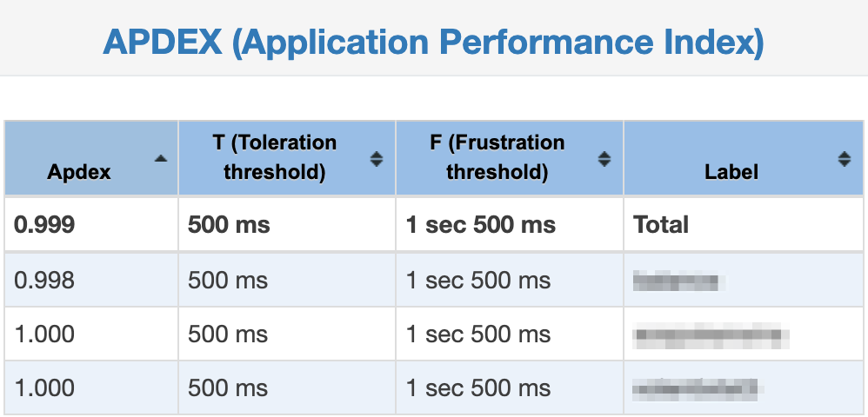Click the blurred label in the 0.998 row
This screenshot has width=868, height=417.
[x=678, y=281]
